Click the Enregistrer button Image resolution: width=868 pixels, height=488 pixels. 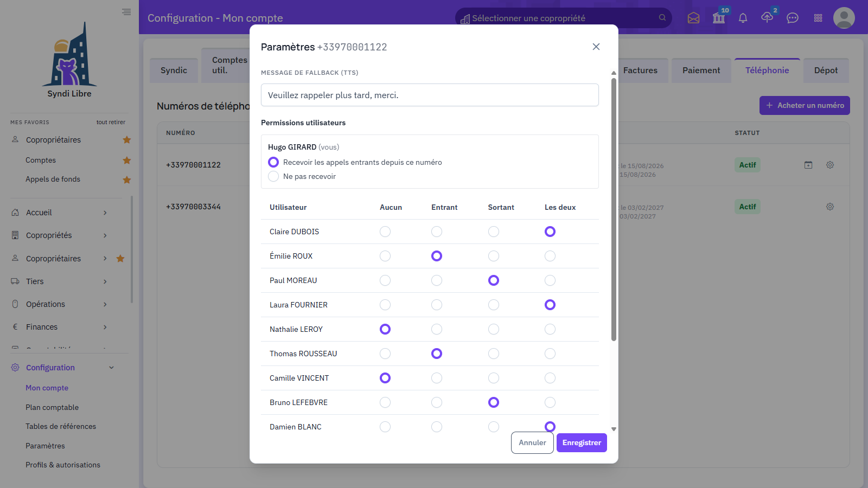coord(582,442)
